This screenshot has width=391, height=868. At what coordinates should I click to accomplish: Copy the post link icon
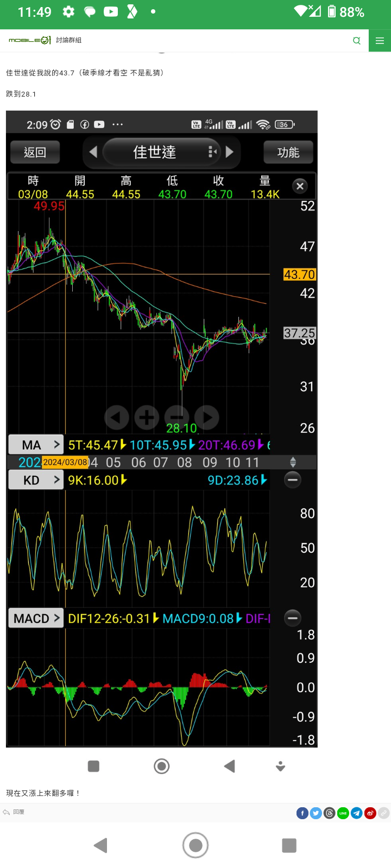click(384, 813)
